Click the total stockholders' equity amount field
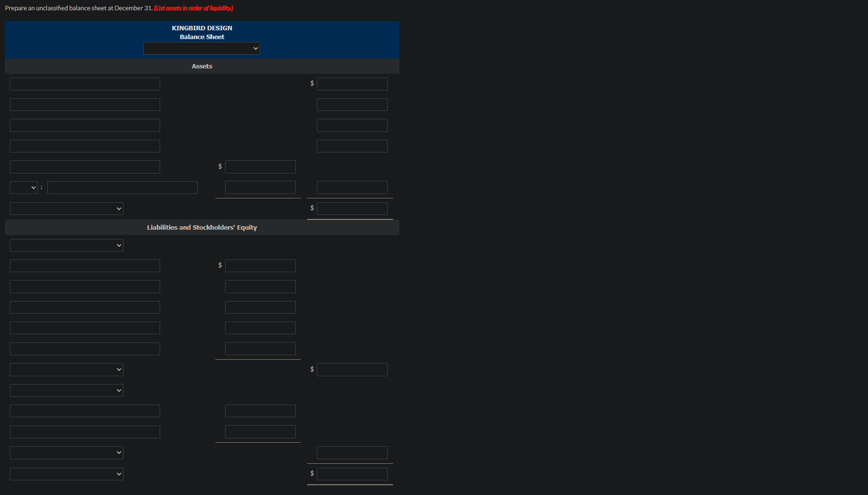This screenshot has height=495, width=868. pyautogui.click(x=352, y=452)
